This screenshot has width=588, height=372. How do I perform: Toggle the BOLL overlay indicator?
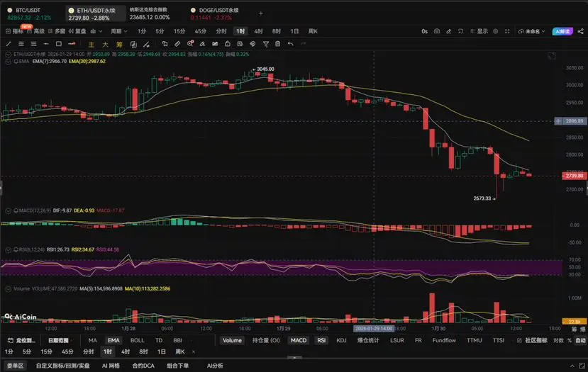pos(138,340)
